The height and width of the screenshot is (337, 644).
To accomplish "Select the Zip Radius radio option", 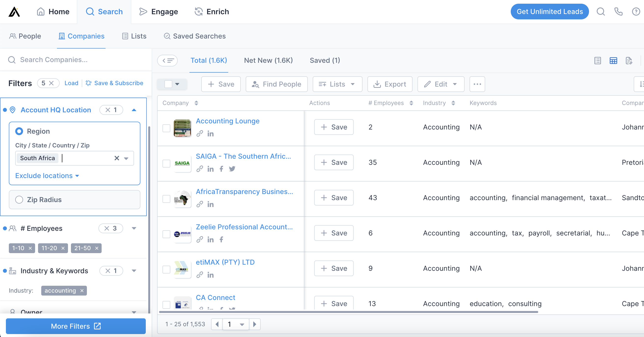I will tap(19, 200).
